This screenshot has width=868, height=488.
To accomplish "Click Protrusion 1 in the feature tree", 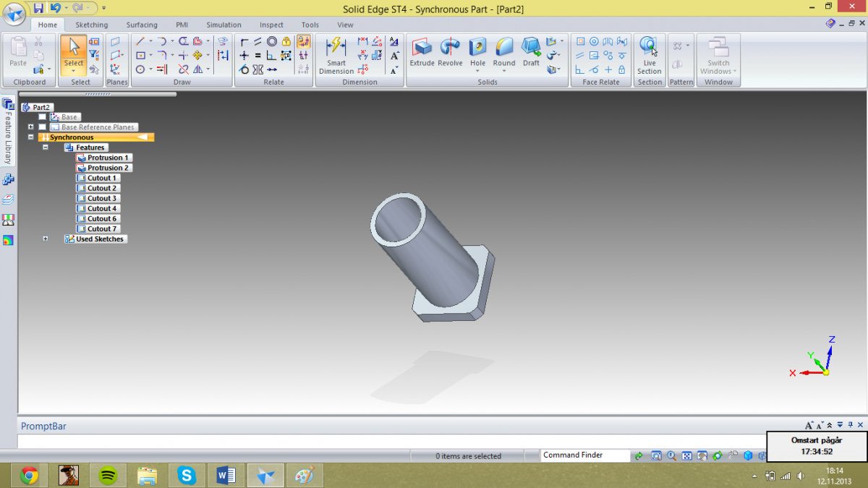I will tap(108, 158).
